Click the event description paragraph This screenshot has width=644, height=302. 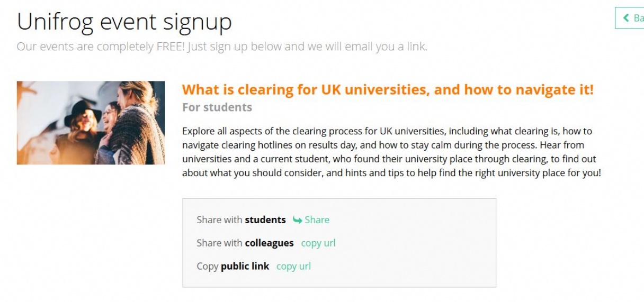pos(391,152)
